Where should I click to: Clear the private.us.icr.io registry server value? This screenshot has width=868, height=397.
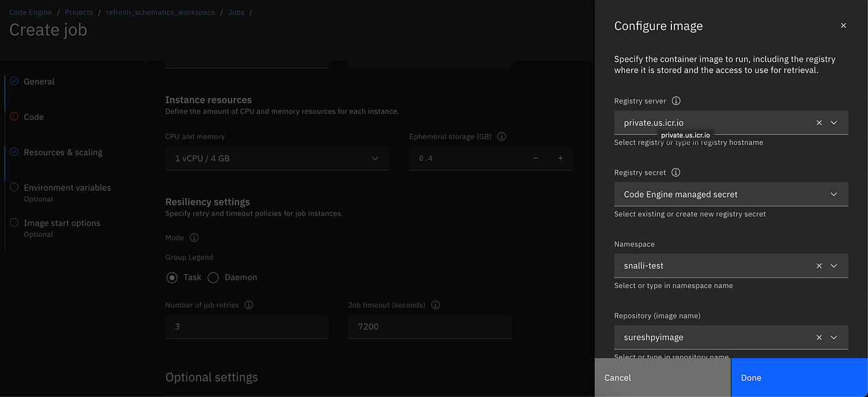click(x=819, y=123)
